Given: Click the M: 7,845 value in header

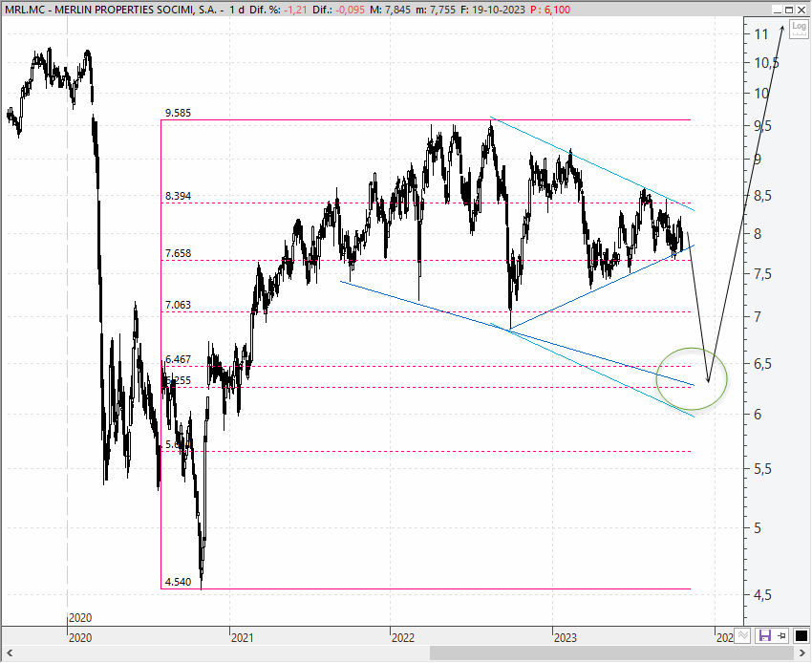Looking at the screenshot, I should click(391, 10).
